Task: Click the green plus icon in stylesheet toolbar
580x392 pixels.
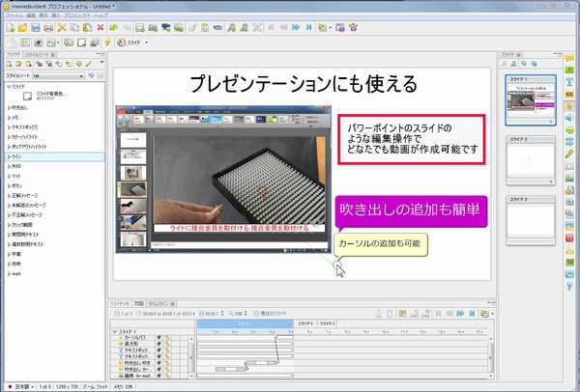Action: [79, 64]
